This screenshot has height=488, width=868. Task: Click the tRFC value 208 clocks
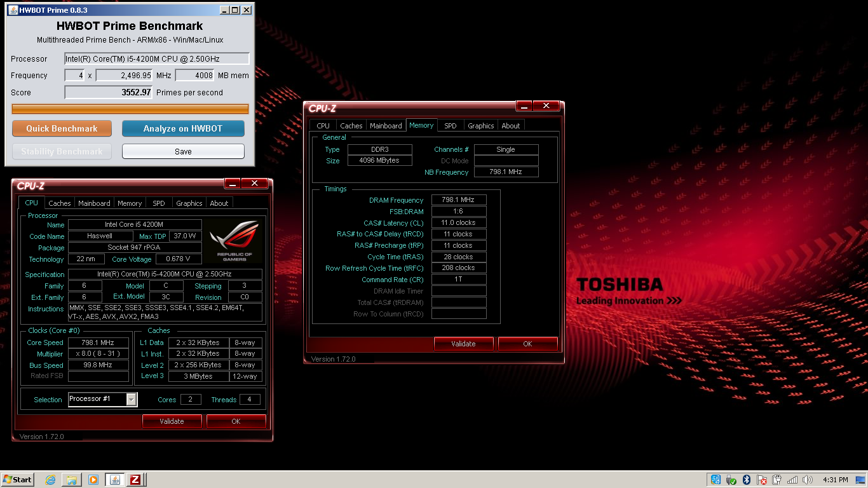click(x=459, y=268)
